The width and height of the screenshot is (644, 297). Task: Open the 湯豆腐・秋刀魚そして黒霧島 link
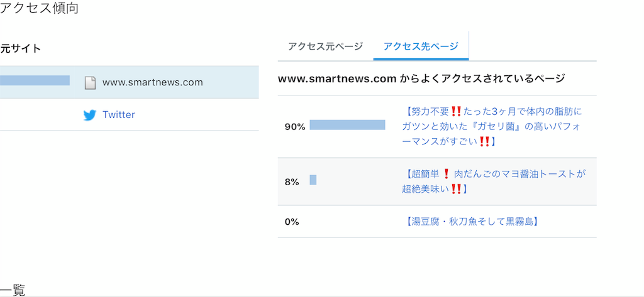pos(472,222)
